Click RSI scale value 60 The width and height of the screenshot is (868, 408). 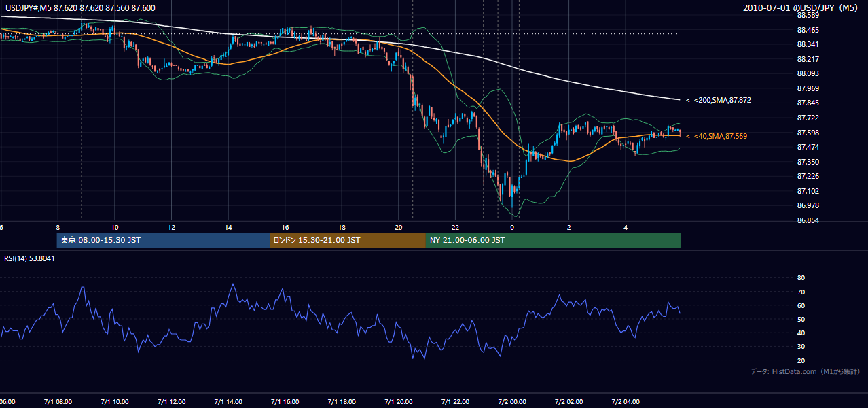(x=801, y=305)
